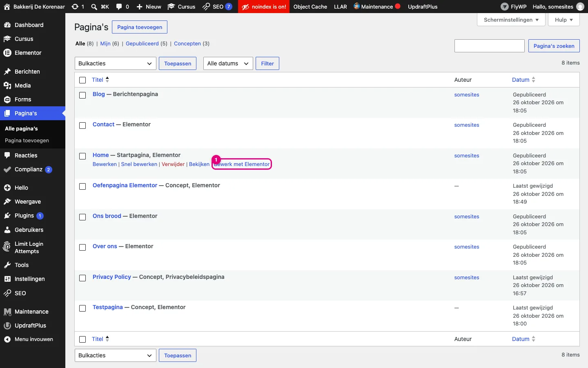Image resolution: width=588 pixels, height=368 pixels.
Task: Sort by Titel in footer row
Action: [x=100, y=339]
